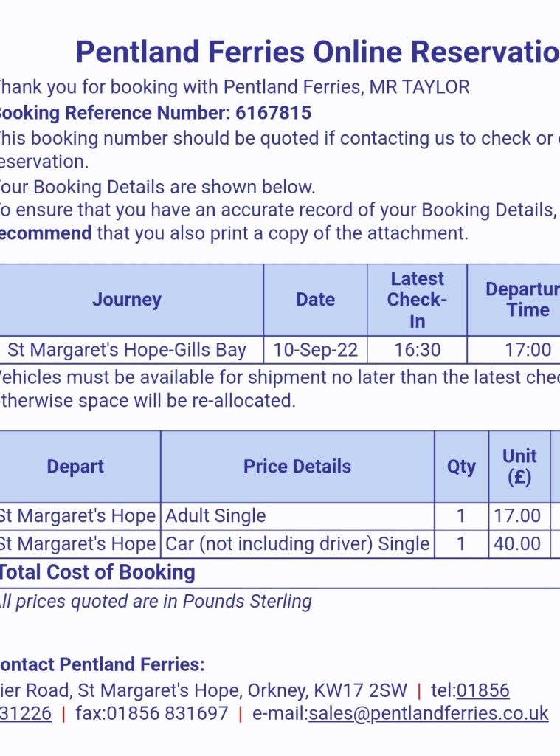
Task: Click the Pentland Ferries Online Reservation heading
Action: [x=317, y=52]
